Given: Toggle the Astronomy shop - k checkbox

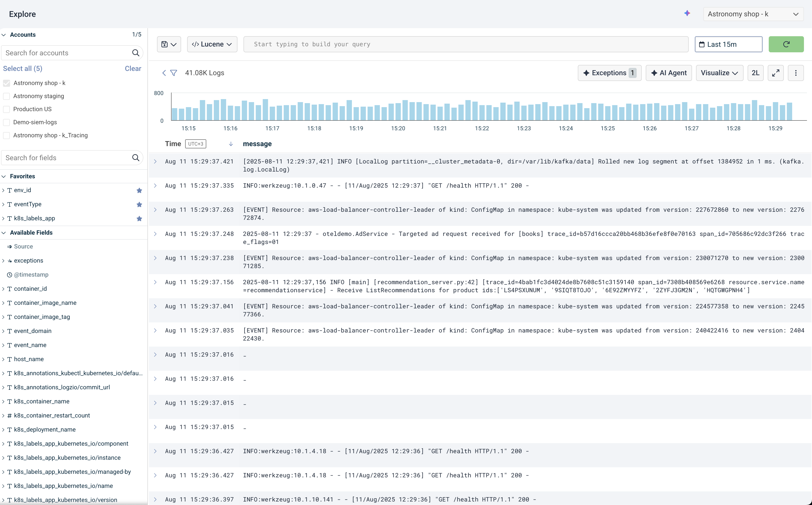Looking at the screenshot, I should tap(6, 83).
